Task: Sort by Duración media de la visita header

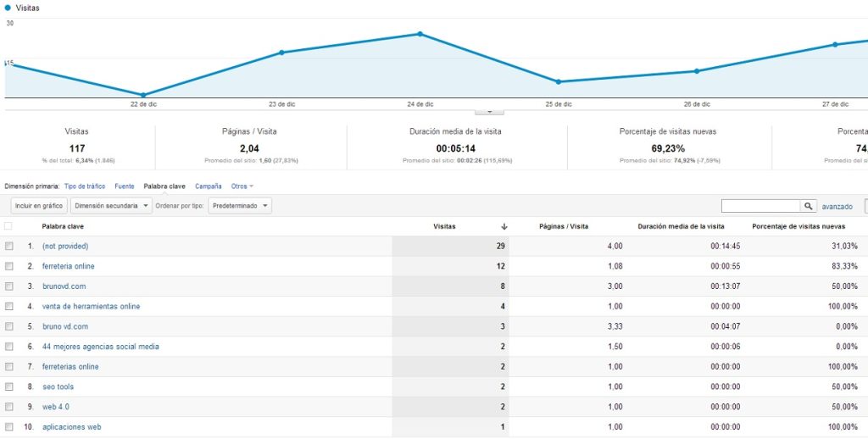Action: (681, 226)
